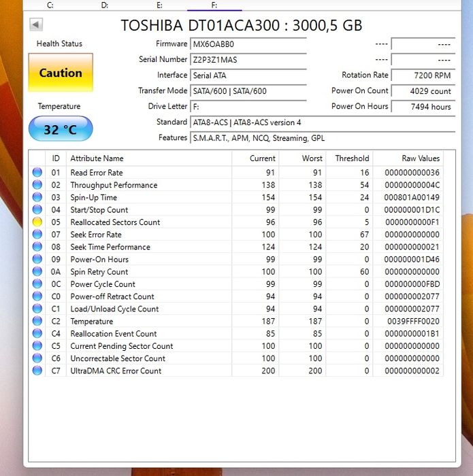Click the blue status icon for Read Error Rate
The width and height of the screenshot is (473, 476).
37,173
